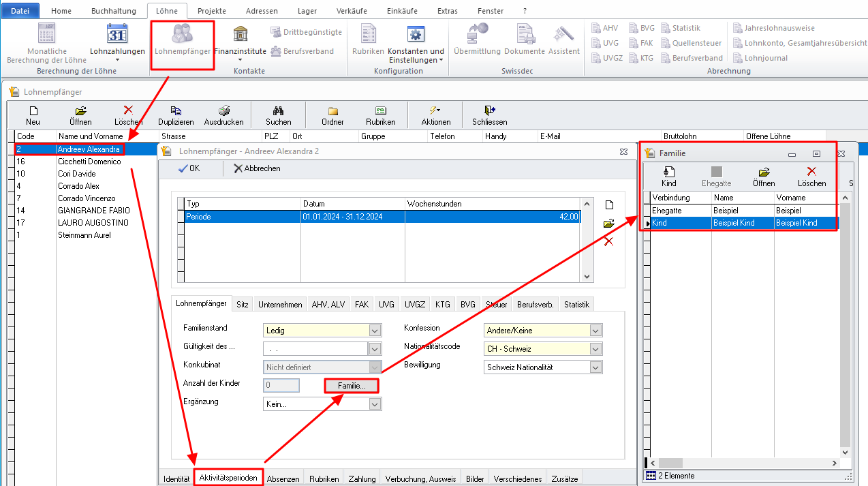Open the period with folder icon
This screenshot has width=868, height=486.
609,223
